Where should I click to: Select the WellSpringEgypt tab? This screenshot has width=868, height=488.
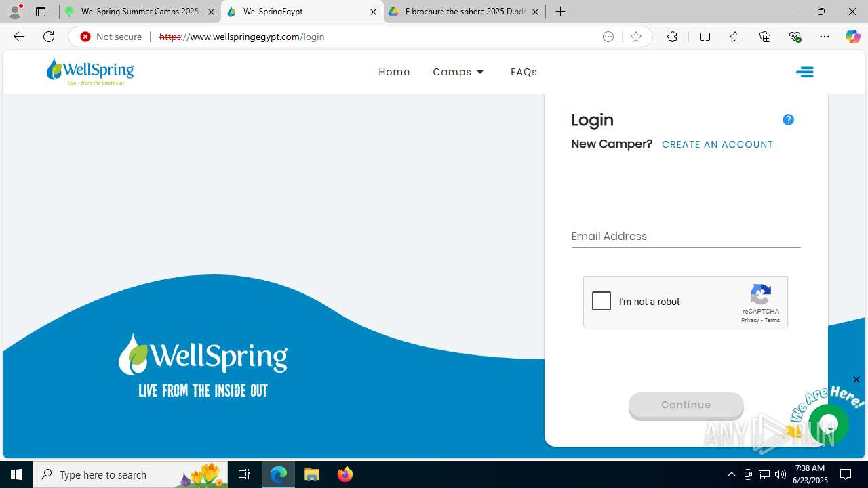point(302,12)
